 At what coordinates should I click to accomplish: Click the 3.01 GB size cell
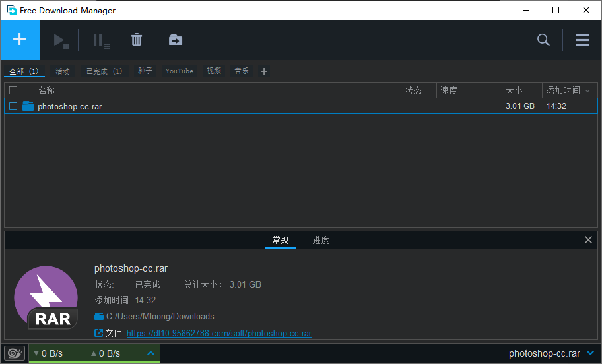coord(520,106)
